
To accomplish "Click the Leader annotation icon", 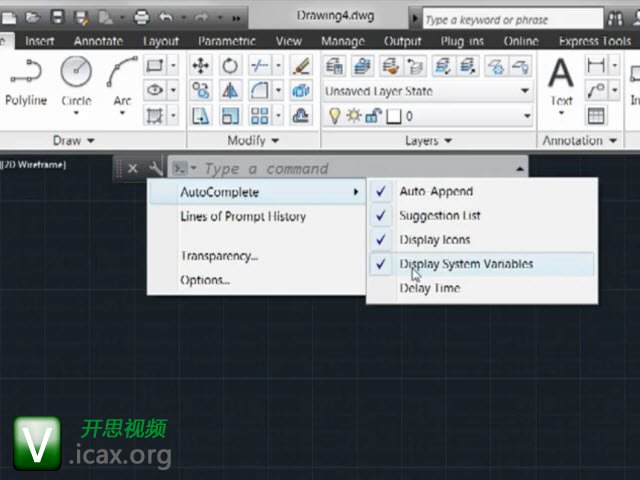I will click(x=596, y=91).
